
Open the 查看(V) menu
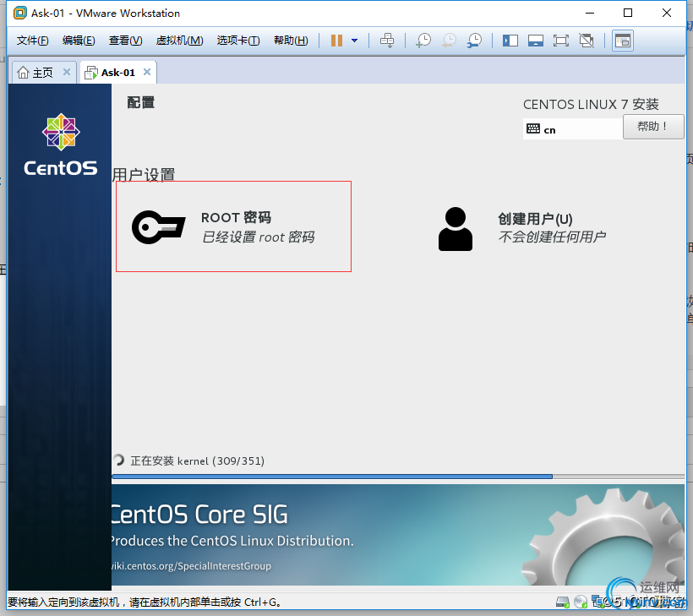(x=126, y=41)
